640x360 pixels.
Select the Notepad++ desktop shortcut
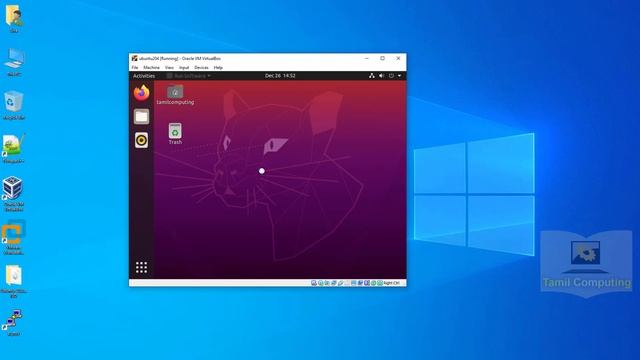coord(13,148)
